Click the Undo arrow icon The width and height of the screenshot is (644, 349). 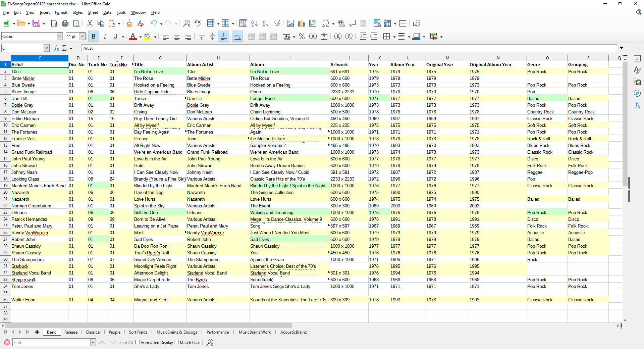pos(153,23)
